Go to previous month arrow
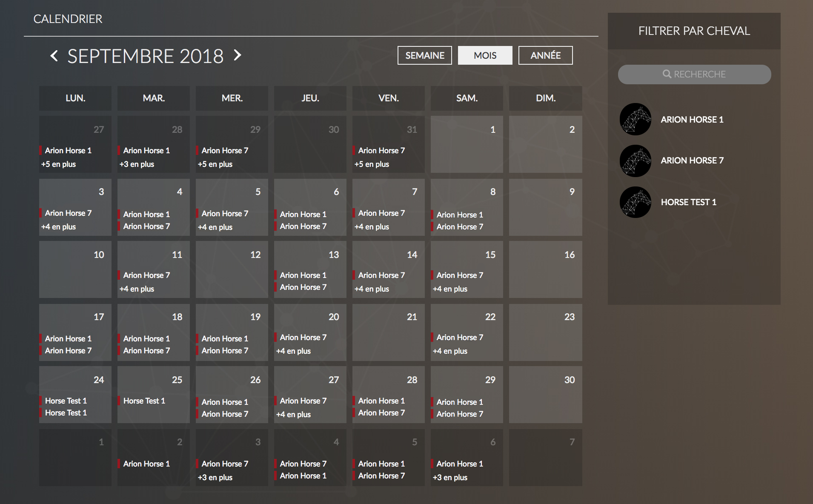Screen dimensions: 813x504 point(54,56)
